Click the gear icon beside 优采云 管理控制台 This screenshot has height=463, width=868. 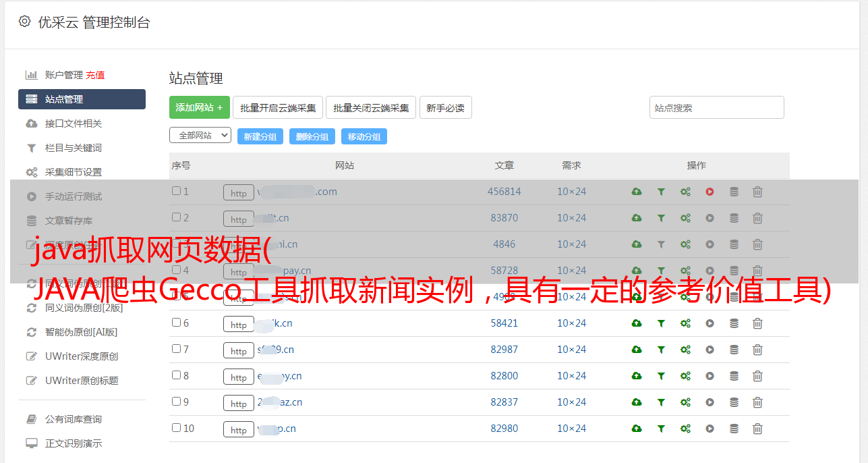(24, 22)
